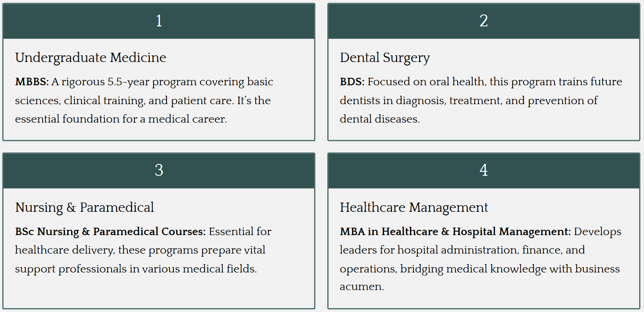
Task: Click the number 1 card header
Action: (159, 21)
